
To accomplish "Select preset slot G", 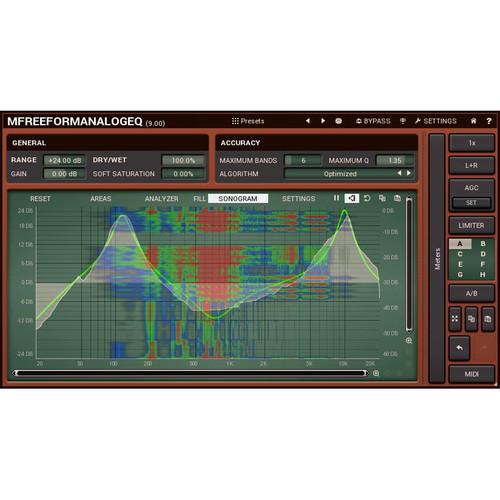I will click(x=460, y=275).
